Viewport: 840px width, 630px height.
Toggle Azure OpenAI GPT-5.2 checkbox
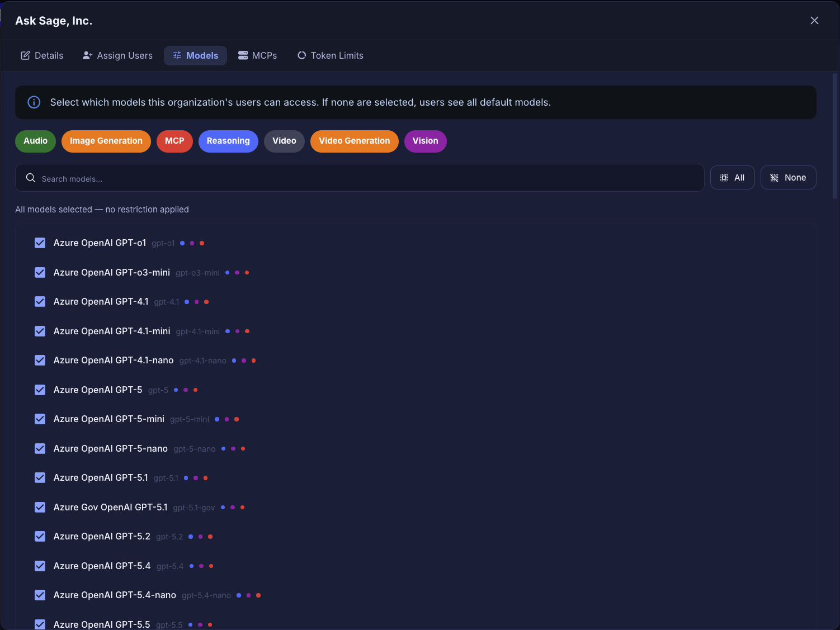click(x=40, y=536)
